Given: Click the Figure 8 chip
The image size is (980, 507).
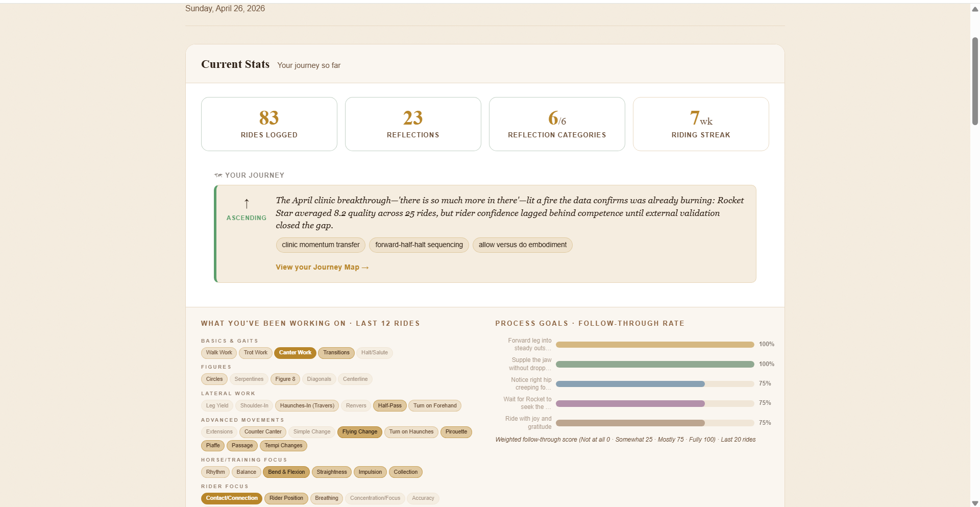Looking at the screenshot, I should (285, 379).
